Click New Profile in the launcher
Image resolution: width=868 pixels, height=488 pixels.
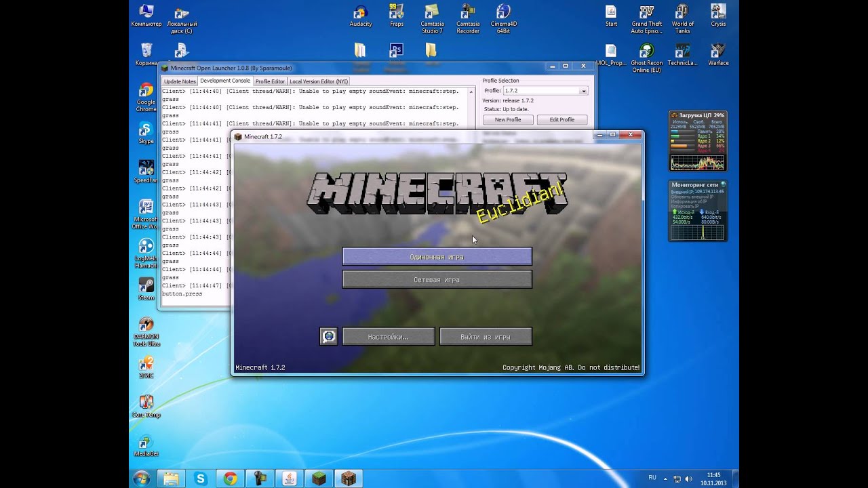[x=508, y=119]
